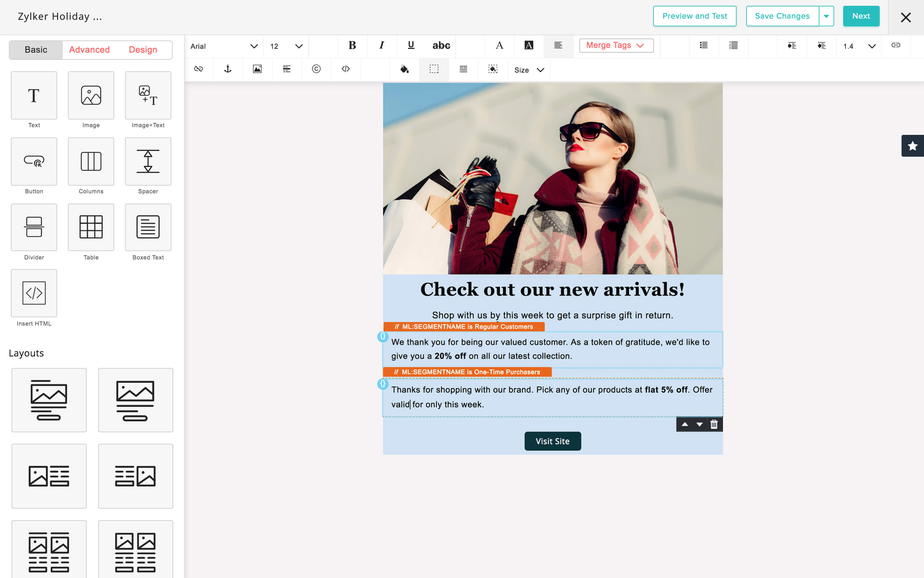
Task: Select the Columns component
Action: coord(91,162)
